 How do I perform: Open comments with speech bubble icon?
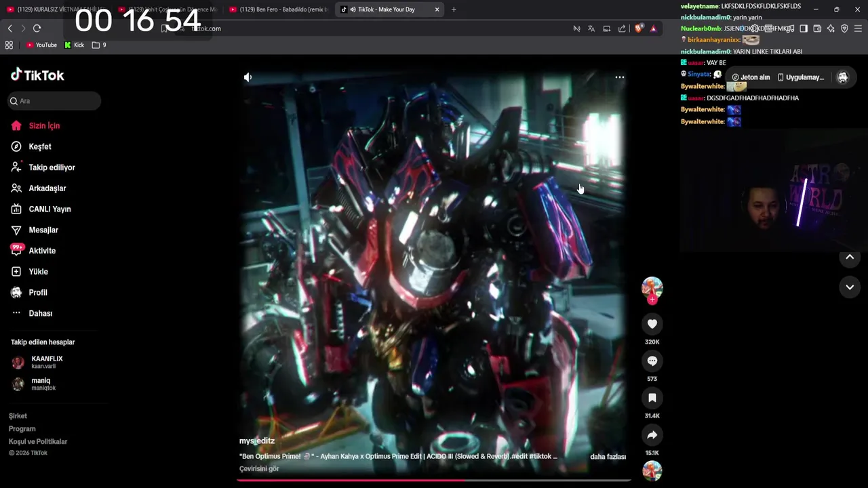[x=652, y=361]
